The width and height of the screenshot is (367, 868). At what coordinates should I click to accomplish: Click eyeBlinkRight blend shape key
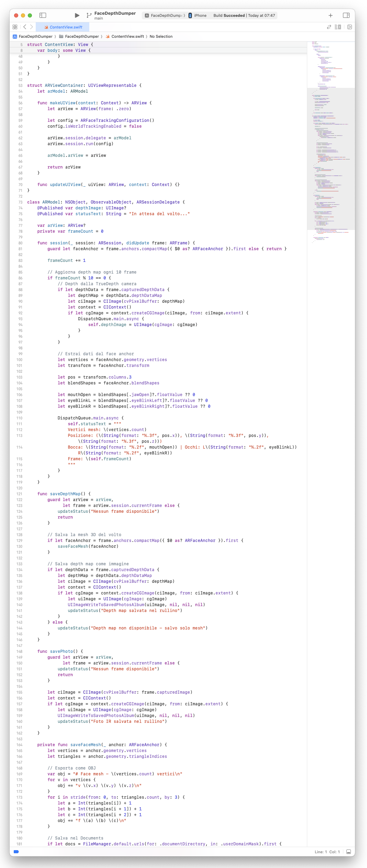(149, 406)
